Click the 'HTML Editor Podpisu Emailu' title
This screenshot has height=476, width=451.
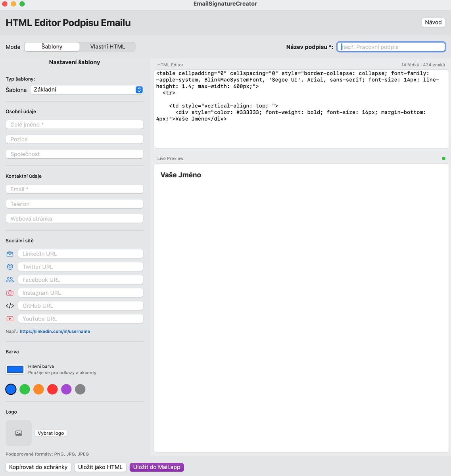point(68,23)
